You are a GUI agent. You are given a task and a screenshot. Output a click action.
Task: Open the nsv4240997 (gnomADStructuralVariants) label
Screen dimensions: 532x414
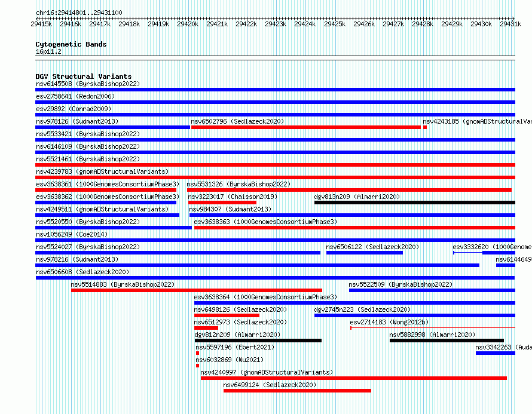[x=267, y=372]
